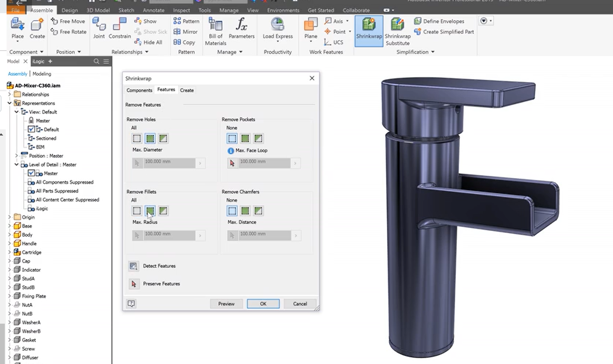Click Create Simplified Part tool
613x364 pixels.
[444, 32]
